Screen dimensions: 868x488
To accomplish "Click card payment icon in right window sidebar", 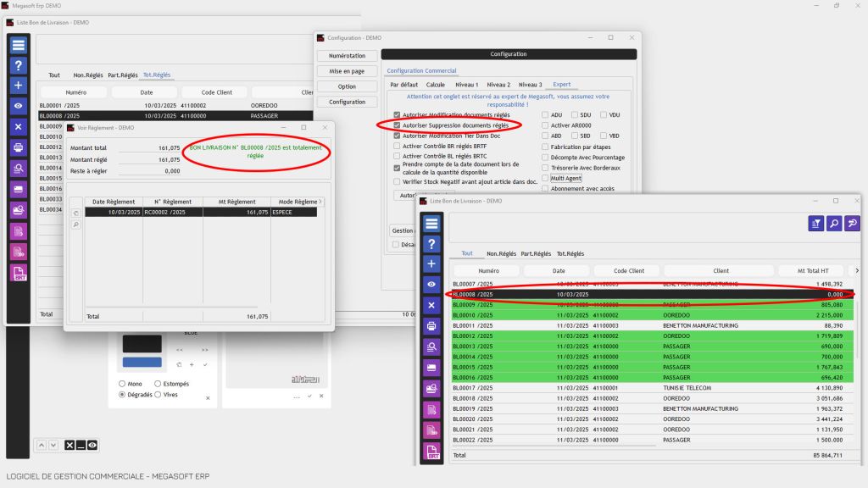I will (x=431, y=368).
